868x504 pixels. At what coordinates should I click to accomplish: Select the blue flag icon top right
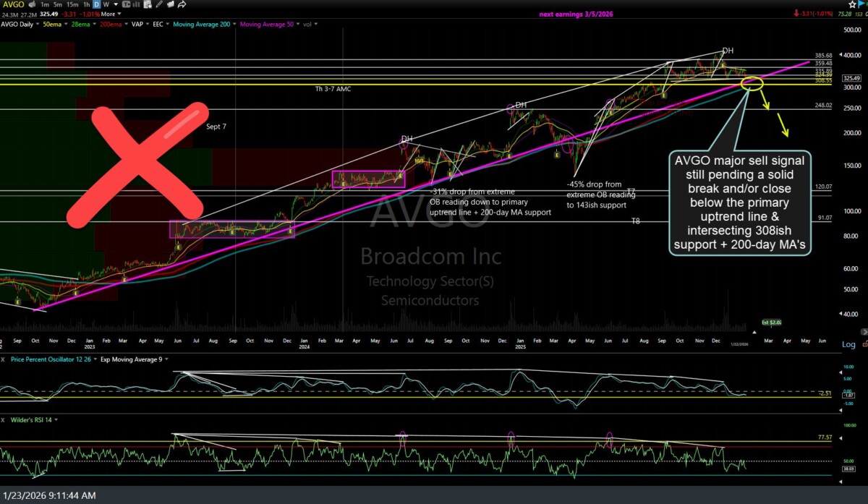[x=861, y=4]
